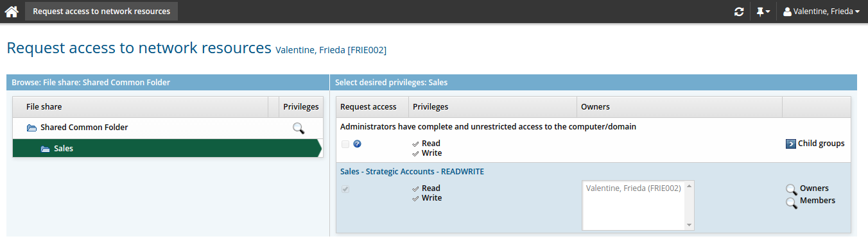Open the Shared Common Folder item
This screenshot has height=241, width=868.
click(83, 128)
